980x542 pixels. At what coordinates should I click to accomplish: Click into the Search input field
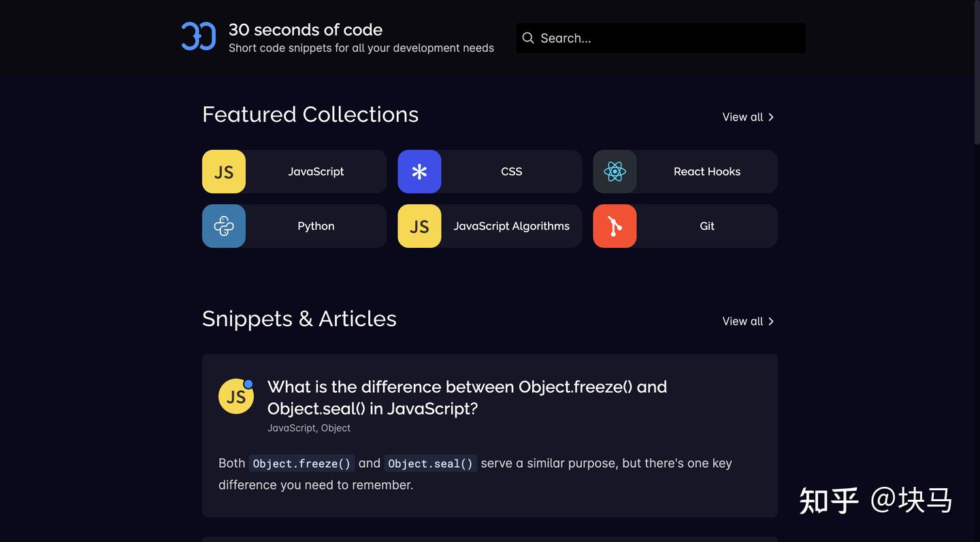point(667,38)
